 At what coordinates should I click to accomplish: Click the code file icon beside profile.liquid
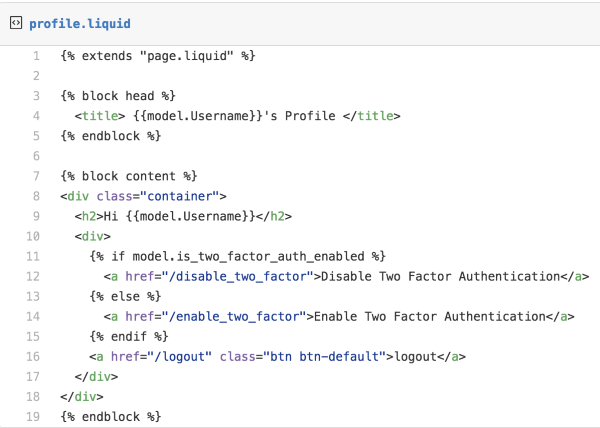15,22
